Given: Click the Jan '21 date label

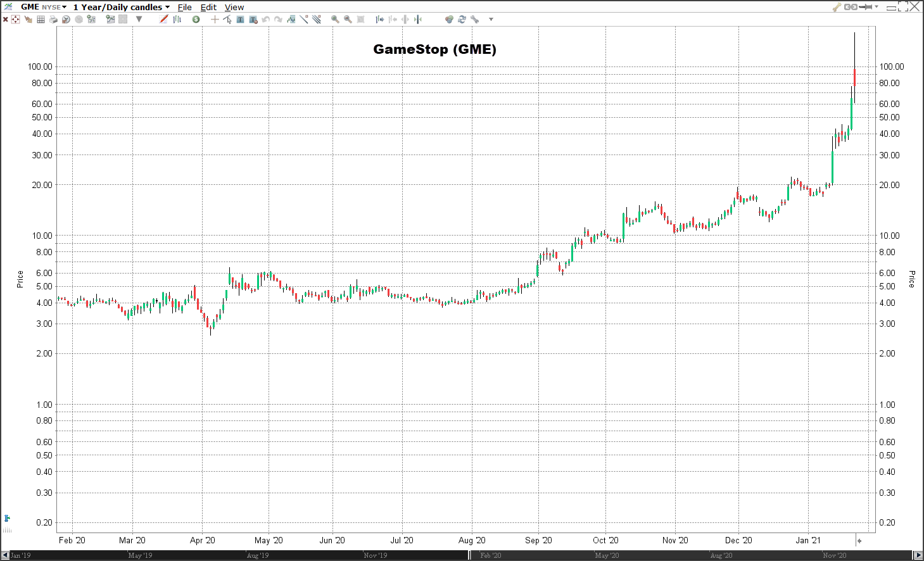Looking at the screenshot, I should point(808,540).
